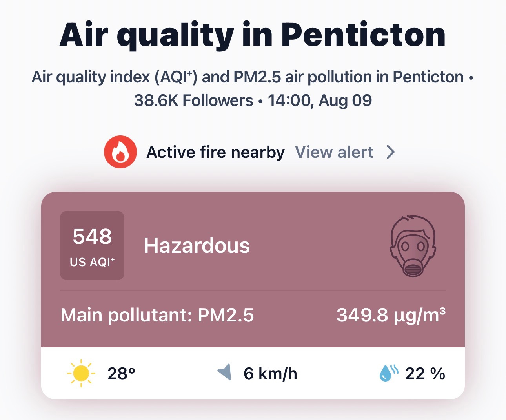Click the 38.6K Followers text
Screen dimensions: 506x420
point(194,100)
